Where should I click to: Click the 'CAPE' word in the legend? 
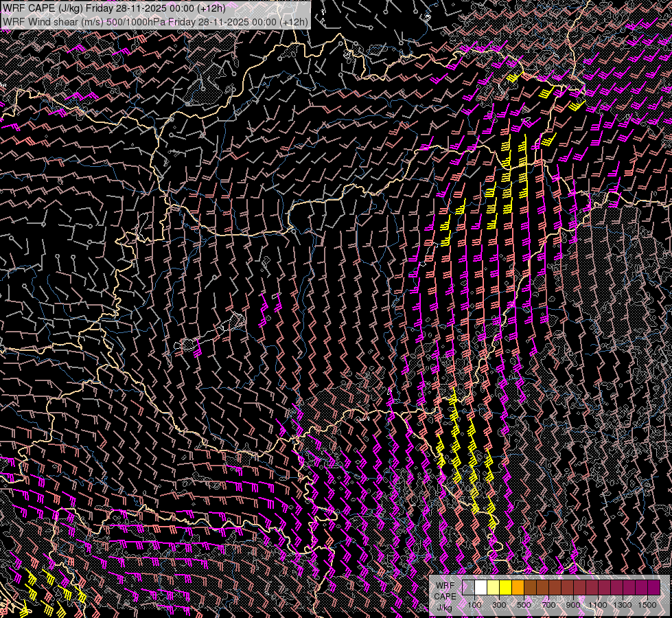(x=445, y=597)
